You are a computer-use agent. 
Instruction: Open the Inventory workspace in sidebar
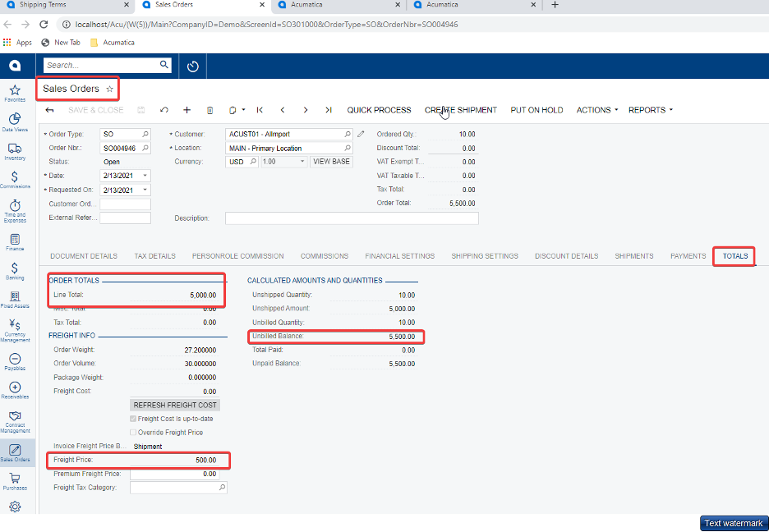[x=15, y=150]
